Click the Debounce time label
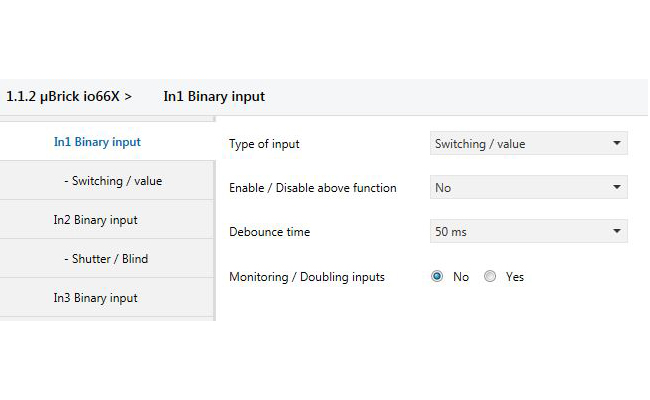 (x=269, y=232)
